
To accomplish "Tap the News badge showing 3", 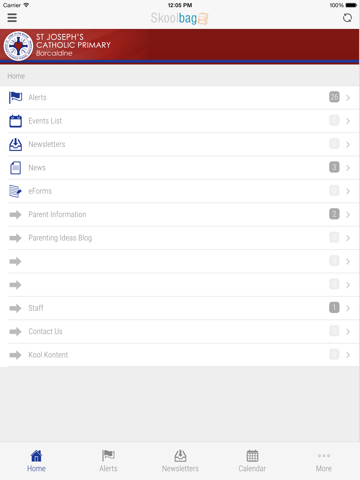I will (334, 167).
